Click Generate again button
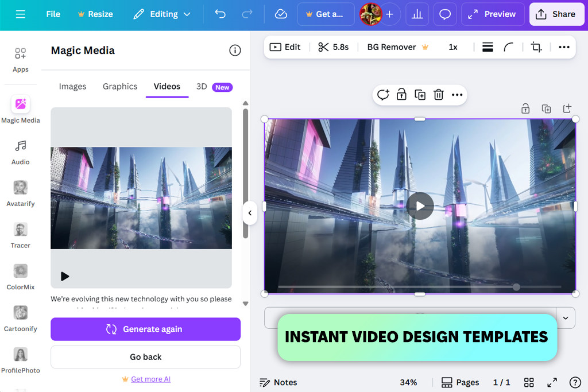The width and height of the screenshot is (588, 392). coord(145,329)
